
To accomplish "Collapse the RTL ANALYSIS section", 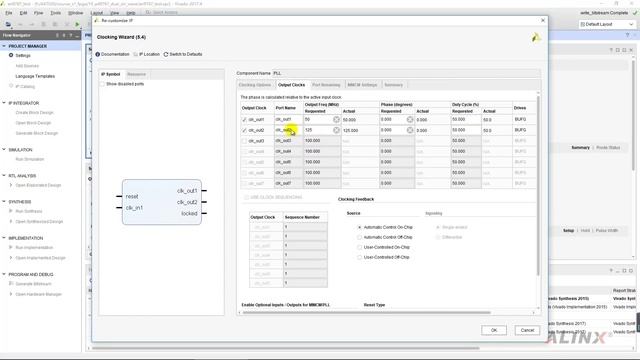I will click(4, 176).
